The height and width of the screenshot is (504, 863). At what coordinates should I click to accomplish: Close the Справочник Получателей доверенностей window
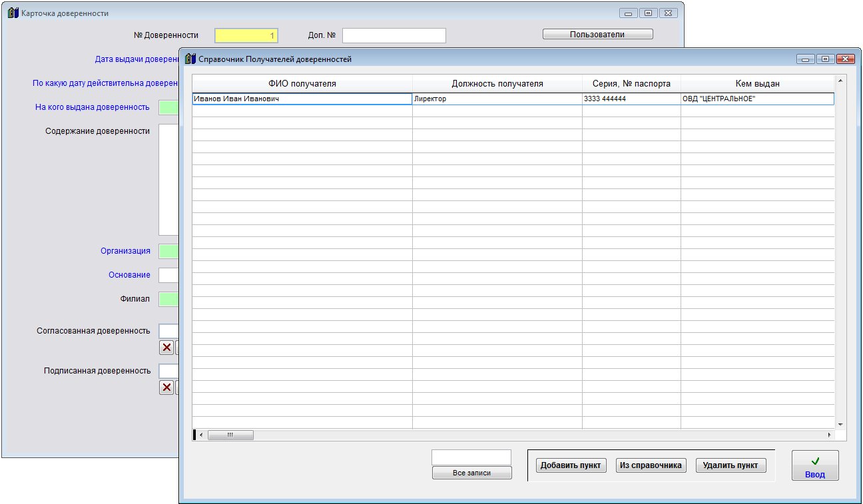click(846, 59)
